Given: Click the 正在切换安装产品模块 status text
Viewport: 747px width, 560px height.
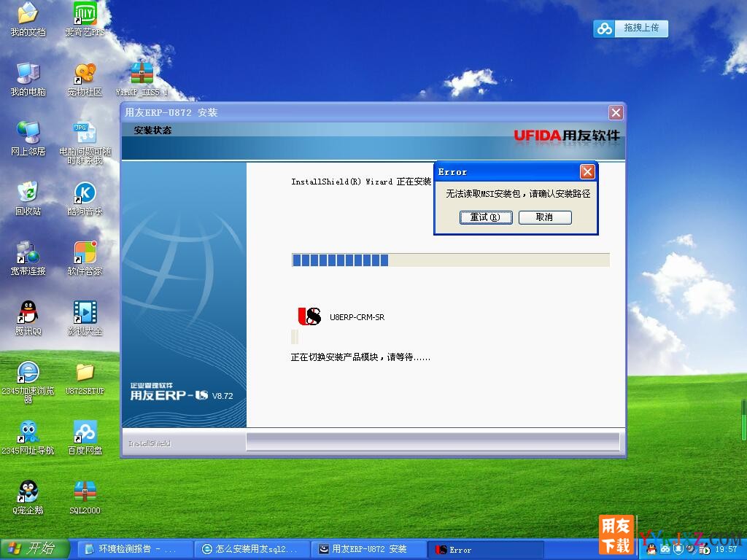Looking at the screenshot, I should (360, 357).
